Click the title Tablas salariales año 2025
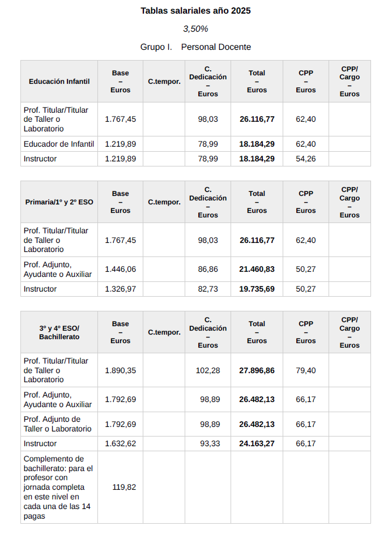This screenshot has width=392, height=539. [195, 11]
